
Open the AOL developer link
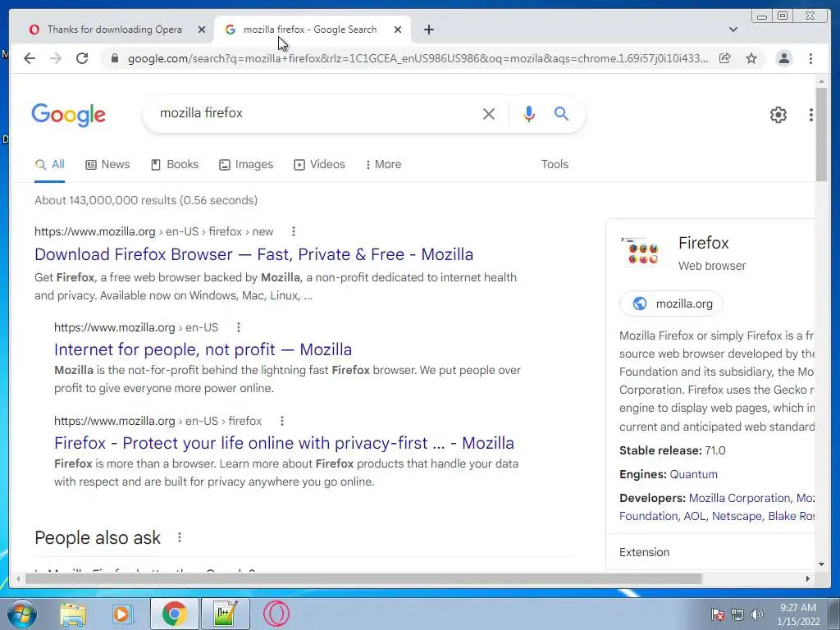point(694,517)
